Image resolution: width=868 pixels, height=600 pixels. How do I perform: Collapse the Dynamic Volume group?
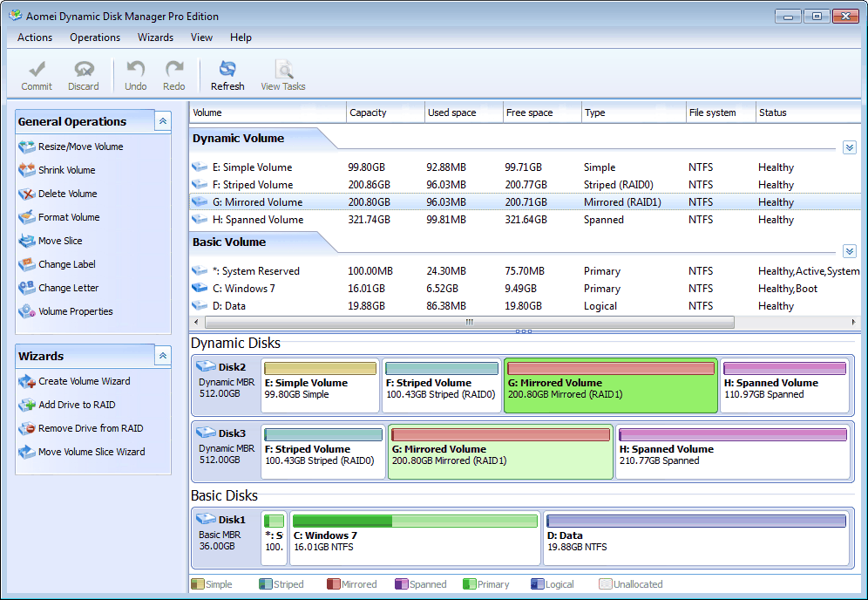point(850,148)
